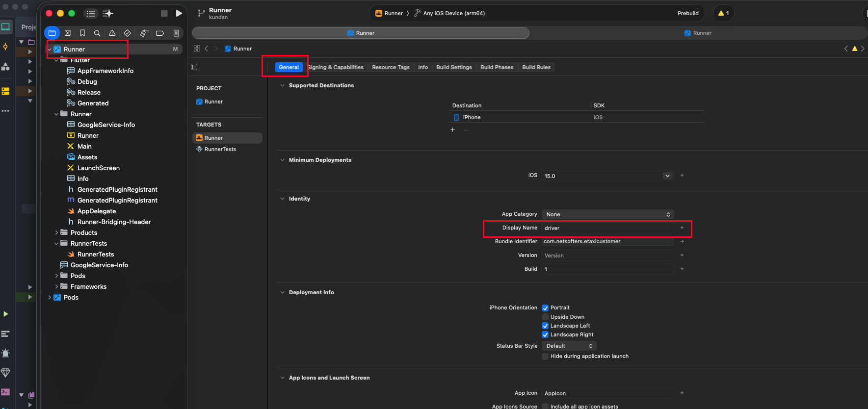Toggle Landscape Right orientation
868x409 pixels.
pyautogui.click(x=545, y=334)
